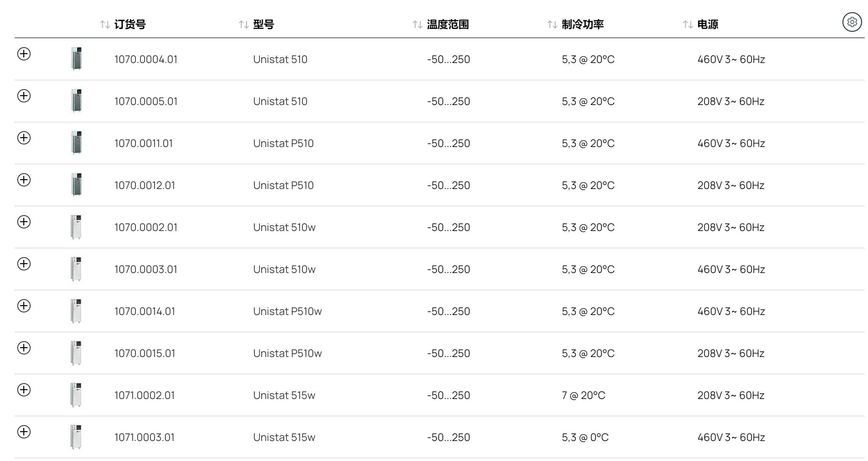Expand the 1070.0011.01 Unistat P510 row
Screen dimensions: 868x461
[24, 137]
